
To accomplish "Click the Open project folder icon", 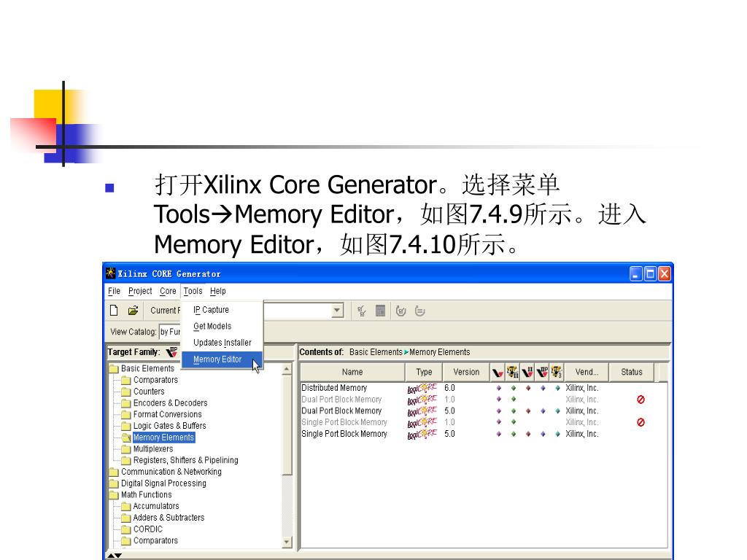I will (x=133, y=311).
